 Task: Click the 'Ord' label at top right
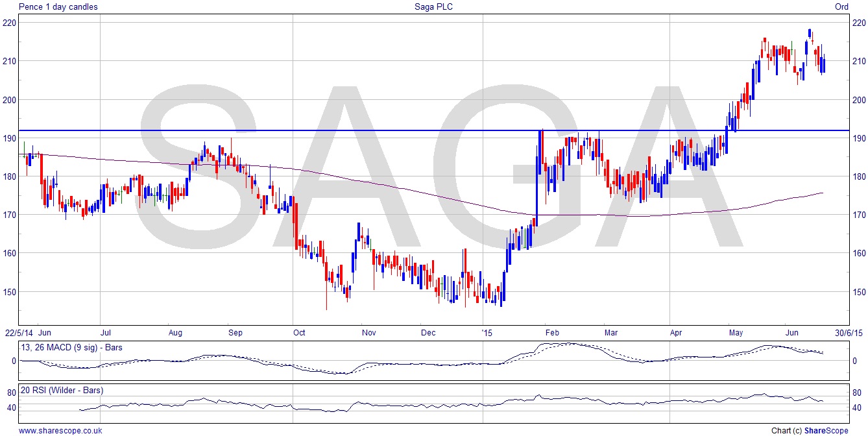(841, 6)
